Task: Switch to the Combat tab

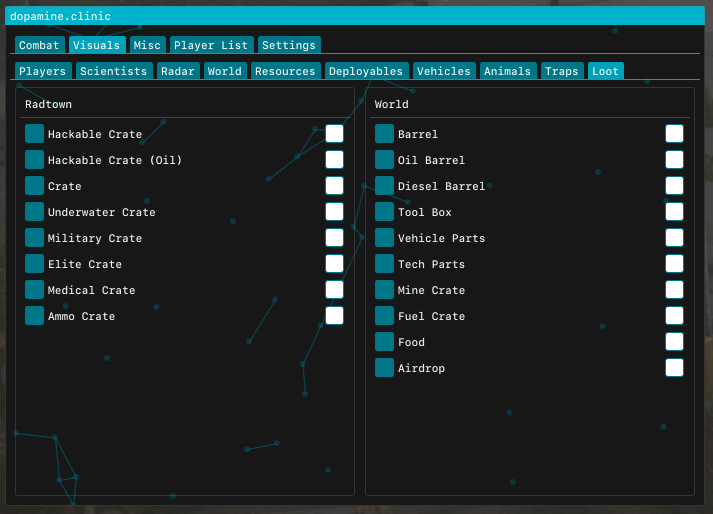Action: pos(39,45)
